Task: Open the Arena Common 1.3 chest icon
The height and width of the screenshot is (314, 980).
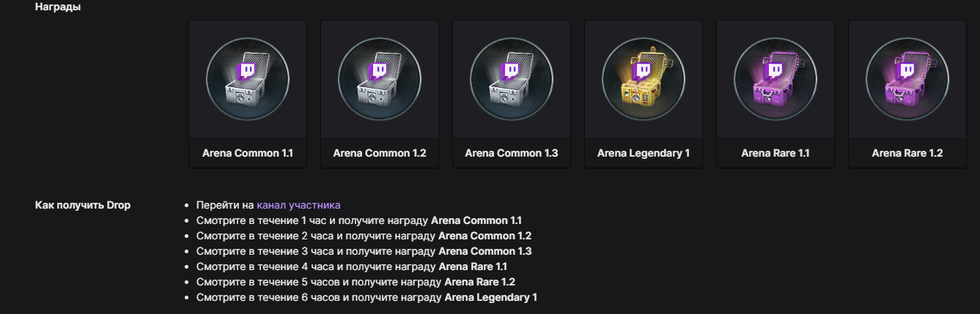Action: [x=512, y=79]
